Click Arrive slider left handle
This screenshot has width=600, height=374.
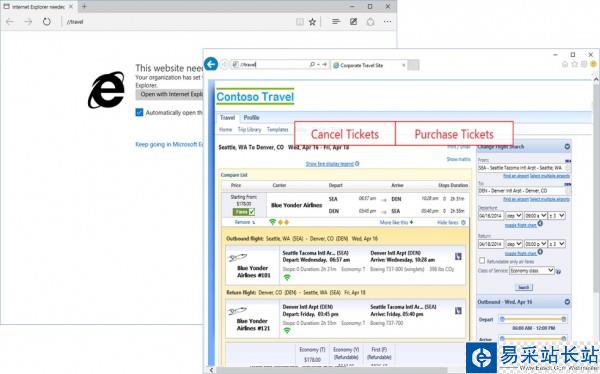[502, 338]
